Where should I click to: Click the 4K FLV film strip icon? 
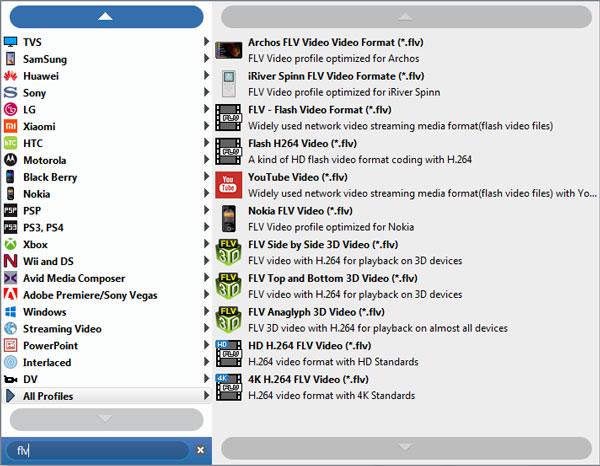228,387
